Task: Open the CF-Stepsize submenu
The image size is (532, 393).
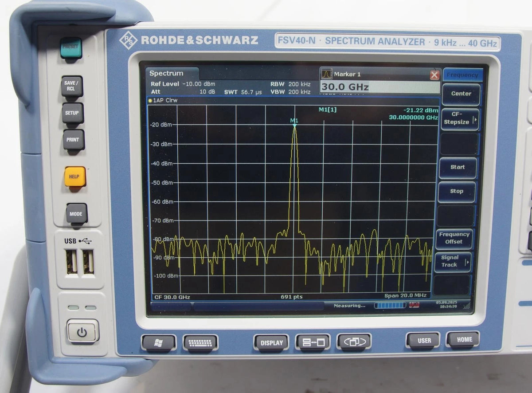Action: [x=460, y=118]
